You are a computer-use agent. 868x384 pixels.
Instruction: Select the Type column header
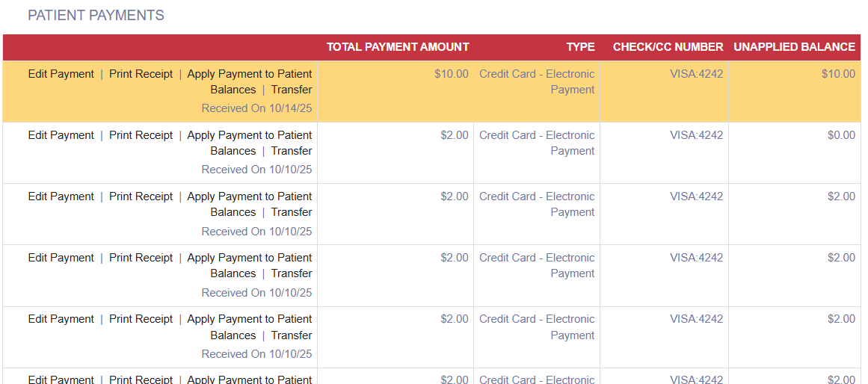(580, 47)
